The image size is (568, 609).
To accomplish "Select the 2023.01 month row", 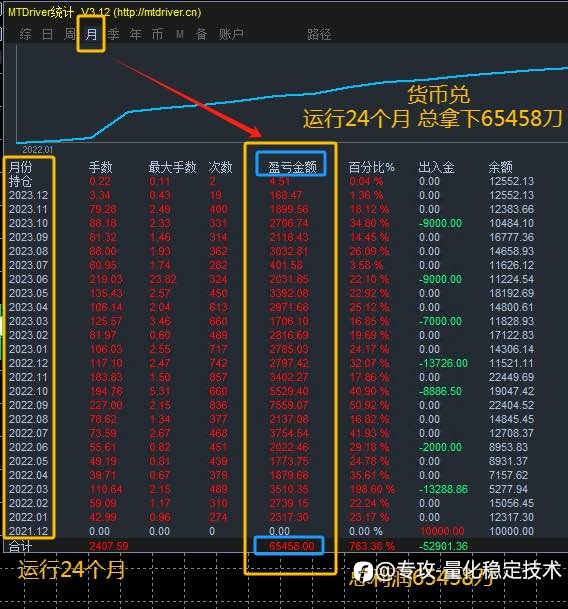I will 271,349.
